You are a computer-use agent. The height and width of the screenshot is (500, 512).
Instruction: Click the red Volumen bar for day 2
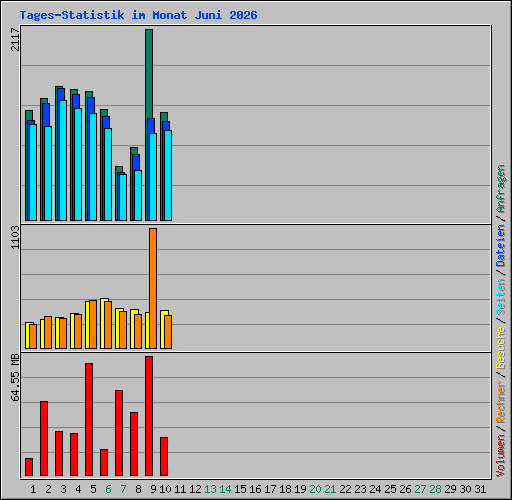(x=44, y=439)
